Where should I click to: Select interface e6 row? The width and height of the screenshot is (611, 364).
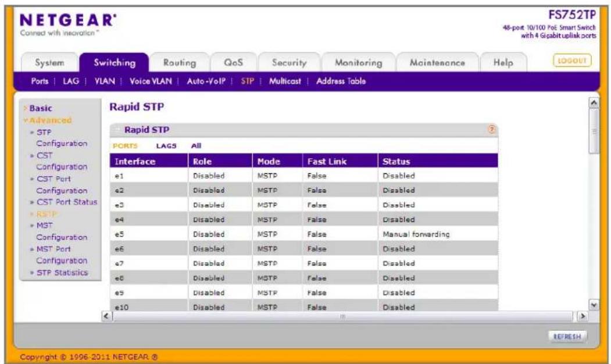(x=303, y=249)
